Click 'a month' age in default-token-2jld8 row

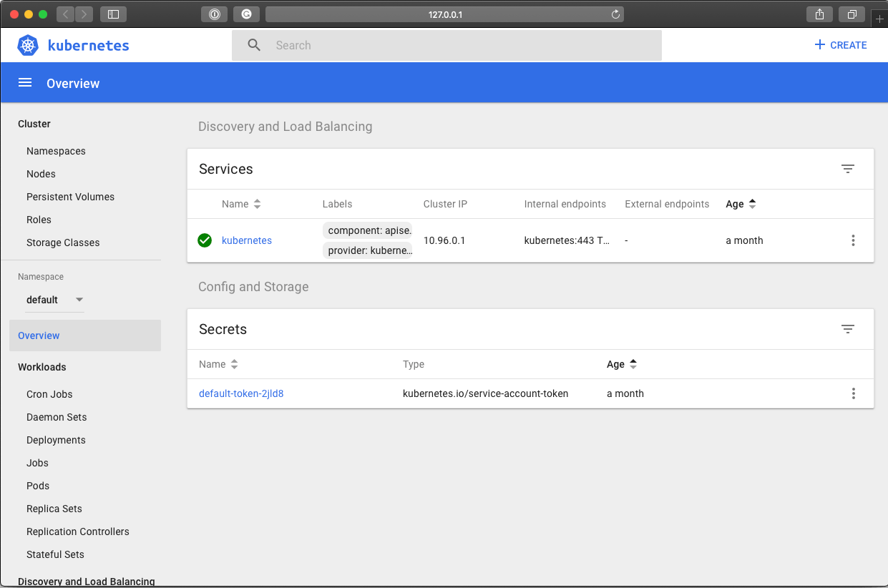(x=625, y=393)
